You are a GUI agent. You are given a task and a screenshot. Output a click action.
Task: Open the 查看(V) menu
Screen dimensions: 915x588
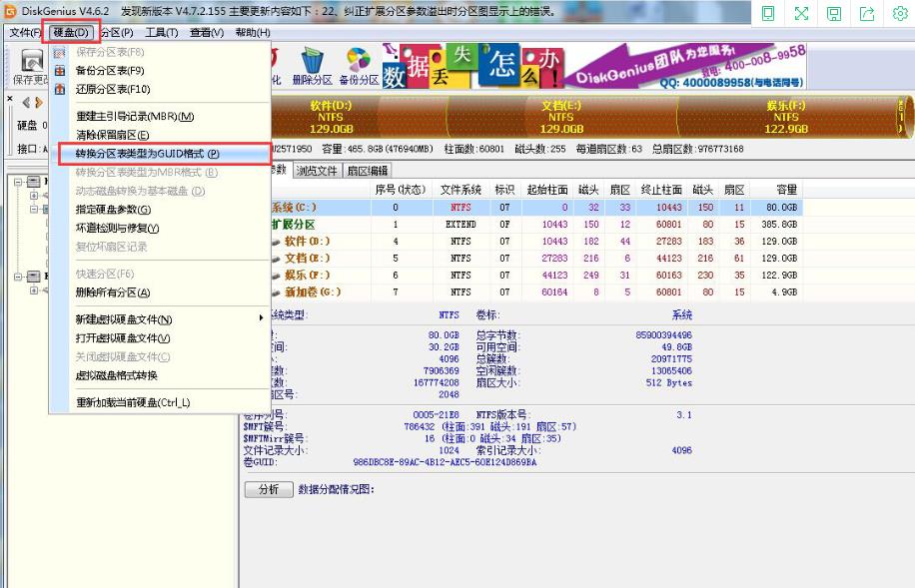point(207,33)
